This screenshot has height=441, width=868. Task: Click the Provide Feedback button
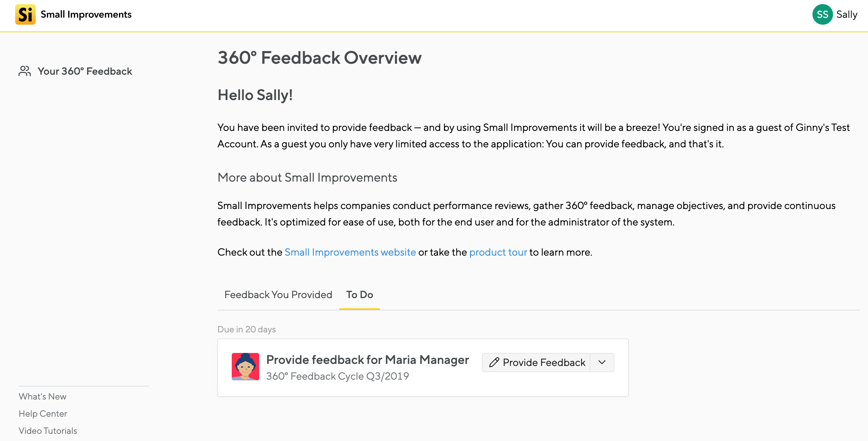click(x=536, y=362)
